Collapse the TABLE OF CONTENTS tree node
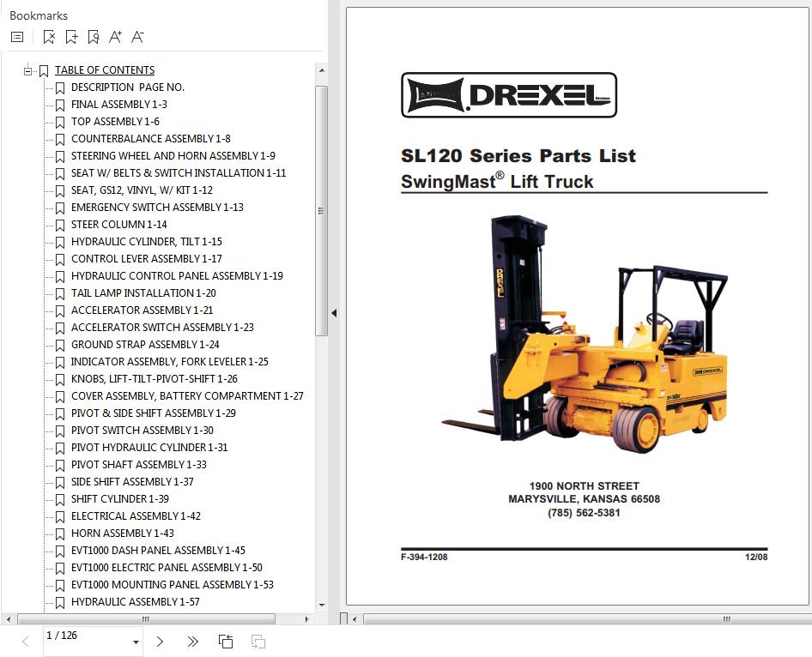 click(x=27, y=70)
